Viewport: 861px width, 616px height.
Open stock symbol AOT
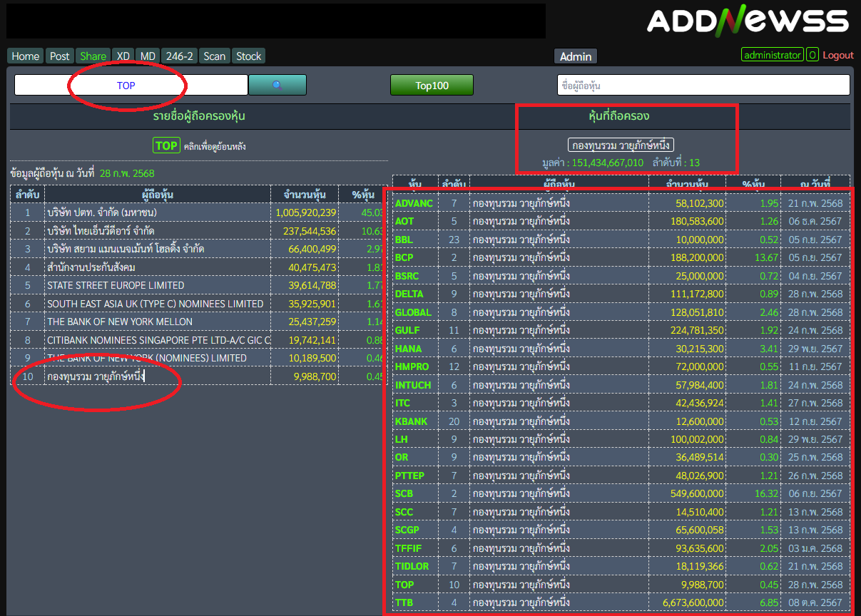point(404,221)
